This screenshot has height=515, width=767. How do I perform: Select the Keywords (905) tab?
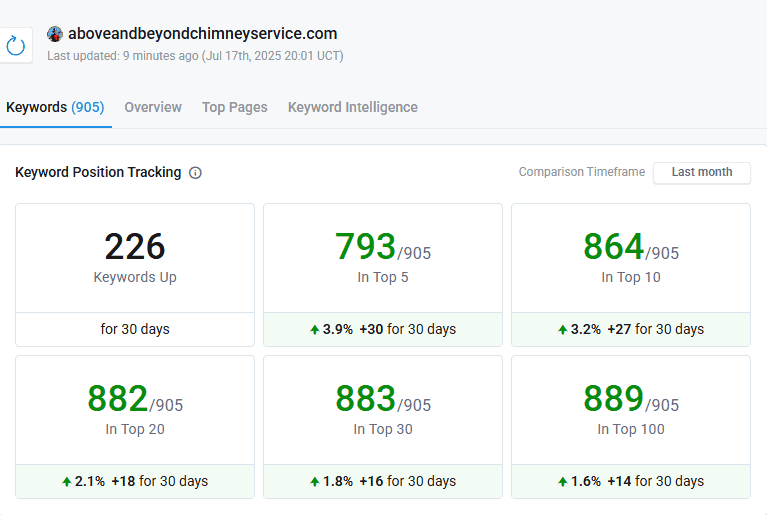pyautogui.click(x=55, y=107)
